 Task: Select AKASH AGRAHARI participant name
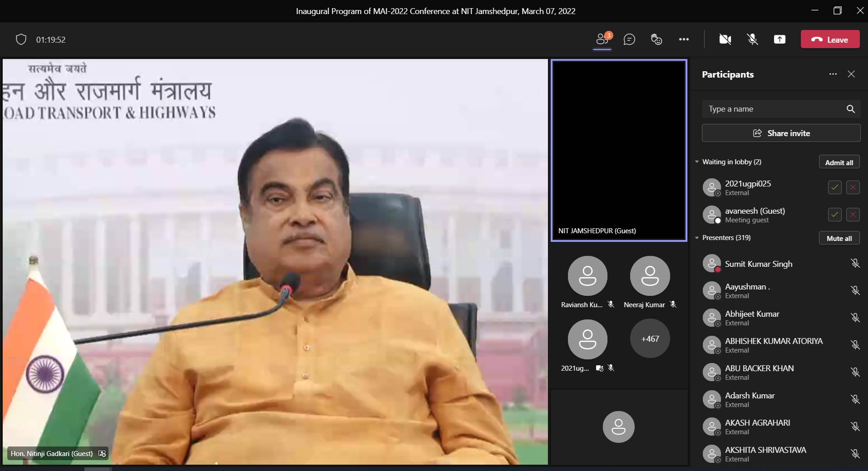pos(757,422)
